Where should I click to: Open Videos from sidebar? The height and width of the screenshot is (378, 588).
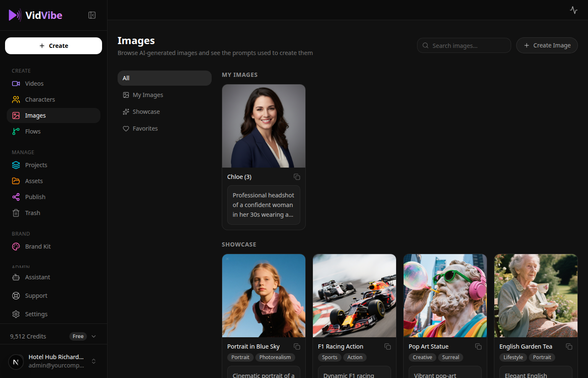point(53,84)
